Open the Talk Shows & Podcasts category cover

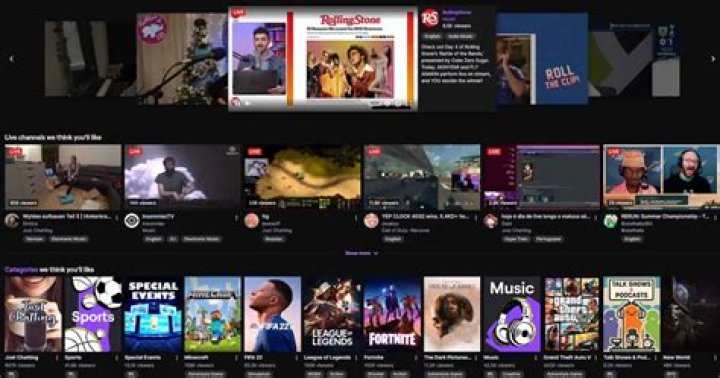coord(631,314)
